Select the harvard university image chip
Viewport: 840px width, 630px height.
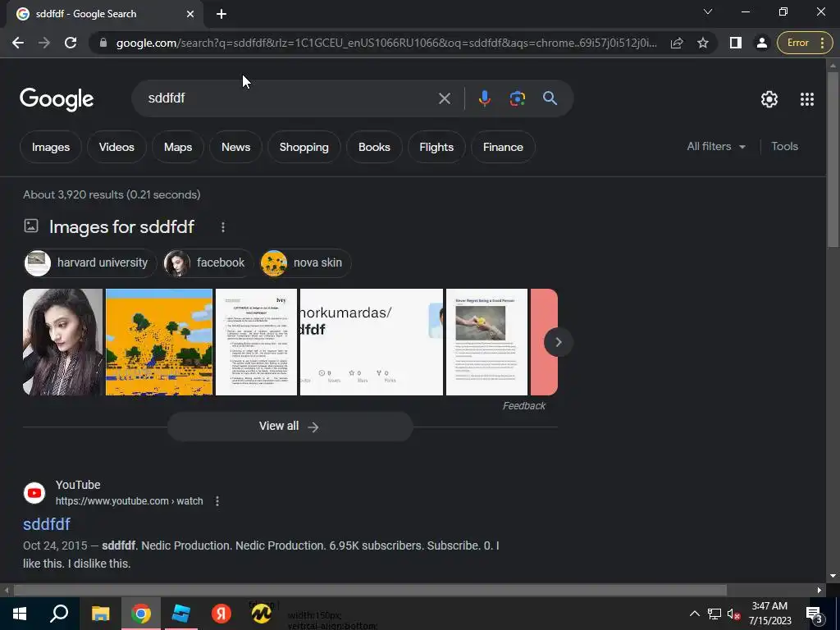click(x=90, y=262)
